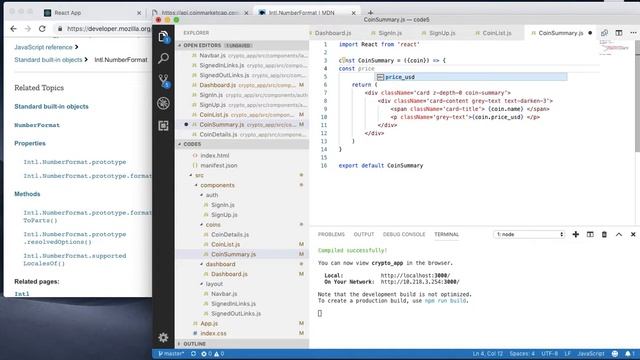Close the Intl.NumberFormat MDN browser tab
Screen dimensions: 640x360
(353, 13)
